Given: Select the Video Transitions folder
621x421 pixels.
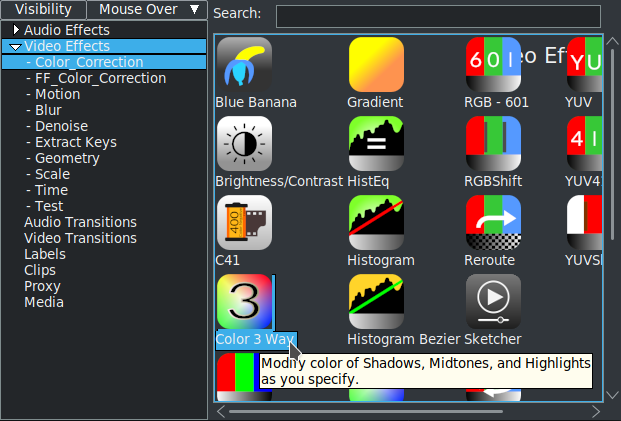Looking at the screenshot, I should [80, 238].
